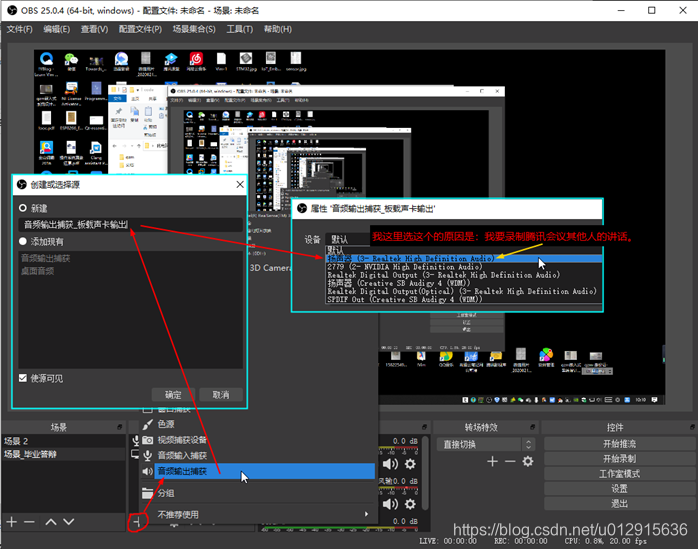Add a transition with plus icon

coord(492,461)
